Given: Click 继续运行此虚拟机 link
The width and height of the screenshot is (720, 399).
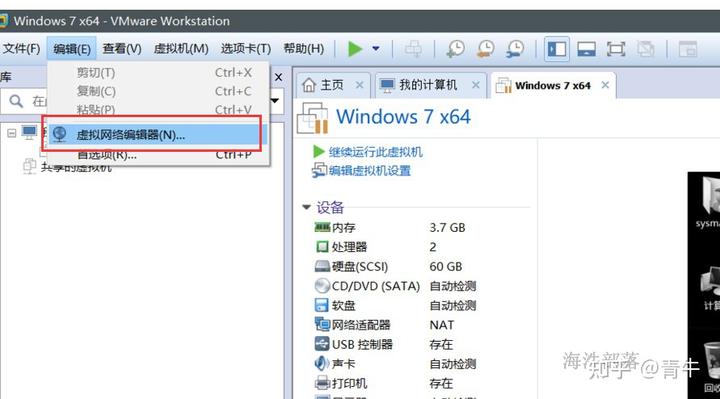Looking at the screenshot, I should pyautogui.click(x=376, y=152).
